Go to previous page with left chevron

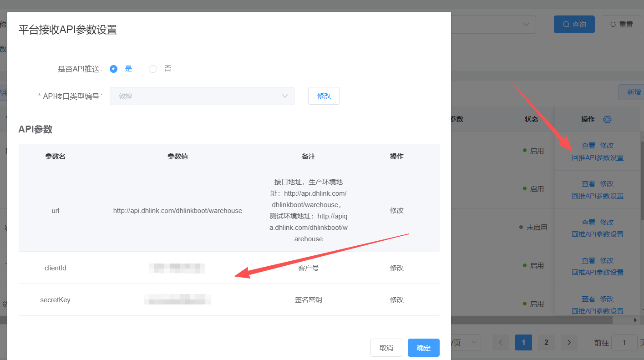click(x=501, y=343)
